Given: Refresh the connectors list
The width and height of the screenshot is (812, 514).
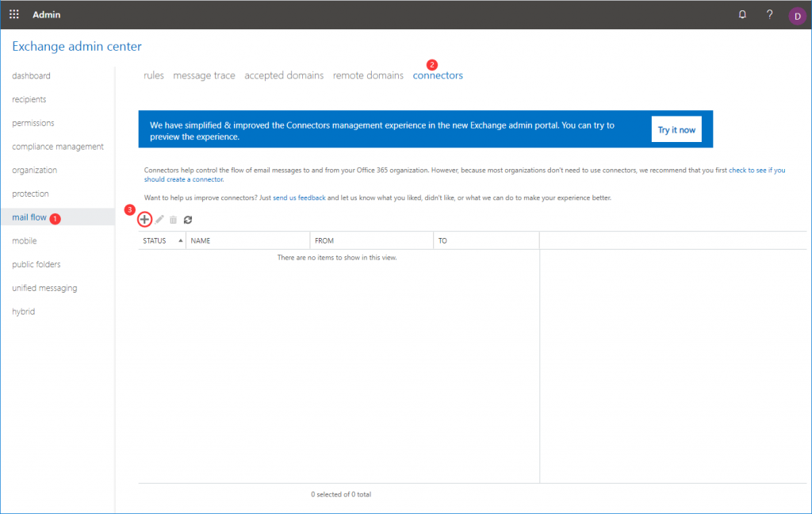Looking at the screenshot, I should [188, 221].
